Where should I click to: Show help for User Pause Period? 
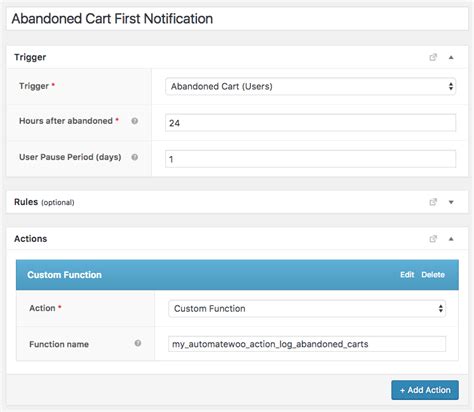pos(135,157)
